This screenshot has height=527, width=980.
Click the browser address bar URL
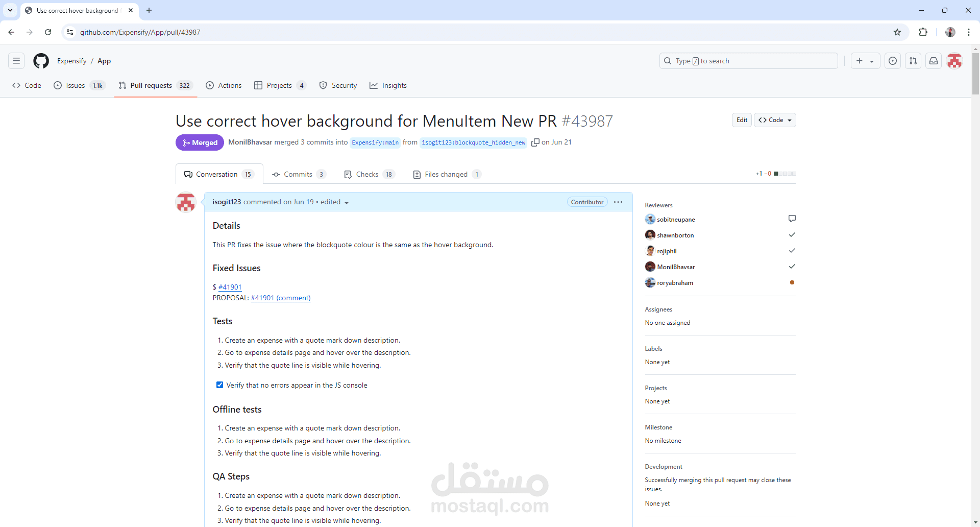click(x=140, y=32)
